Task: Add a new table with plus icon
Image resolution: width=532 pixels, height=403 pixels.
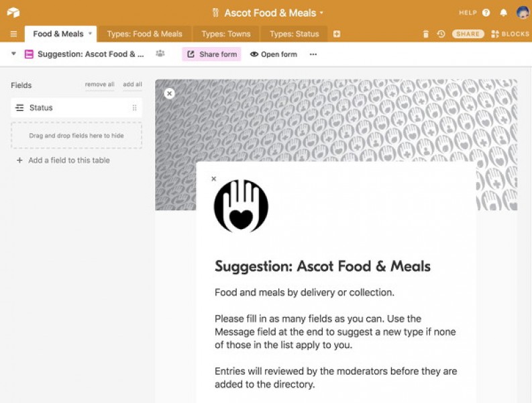Action: point(337,34)
